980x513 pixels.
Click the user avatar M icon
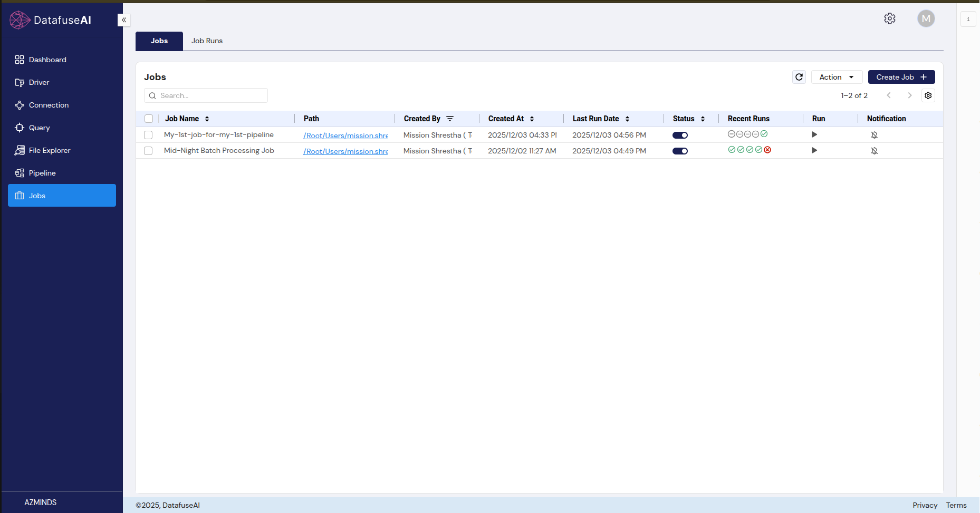pos(926,18)
